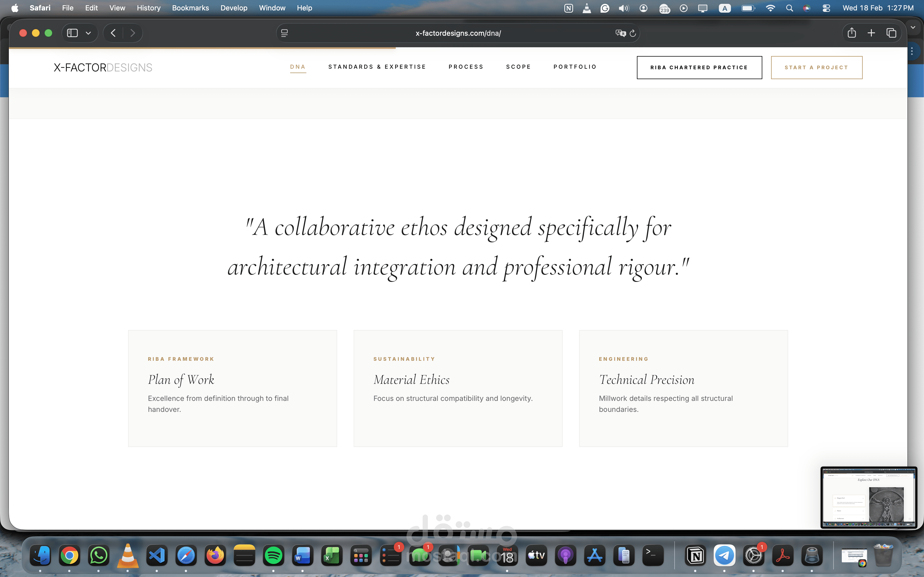Toggle sound volume menu bar icon

pos(623,8)
